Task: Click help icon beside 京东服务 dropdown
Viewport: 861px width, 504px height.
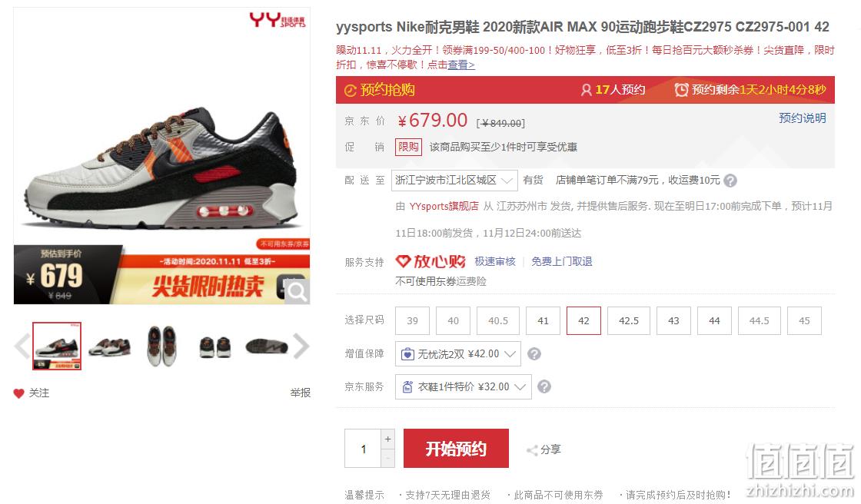Action: click(x=544, y=386)
